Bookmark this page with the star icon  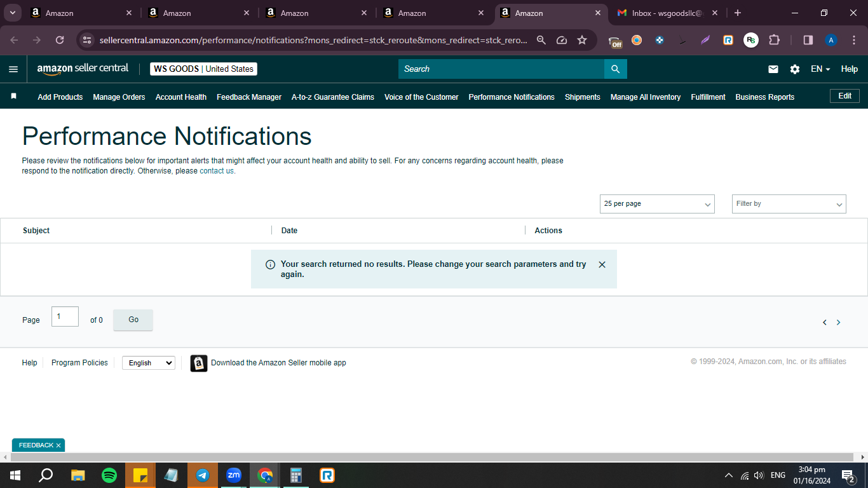pyautogui.click(x=582, y=40)
